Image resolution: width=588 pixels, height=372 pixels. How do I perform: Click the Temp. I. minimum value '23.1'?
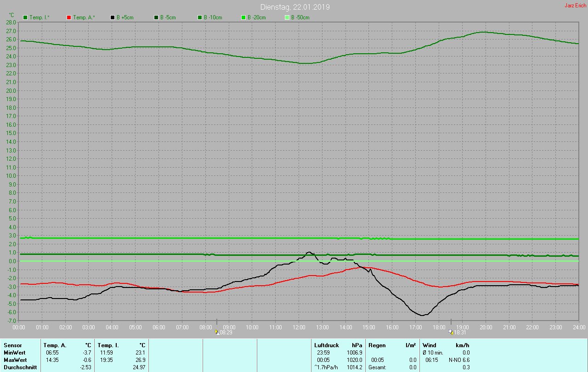(141, 353)
